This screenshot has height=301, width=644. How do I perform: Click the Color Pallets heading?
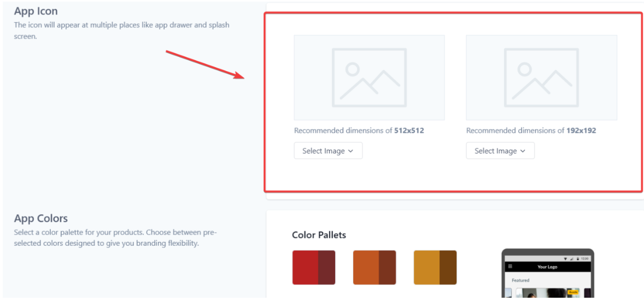319,235
